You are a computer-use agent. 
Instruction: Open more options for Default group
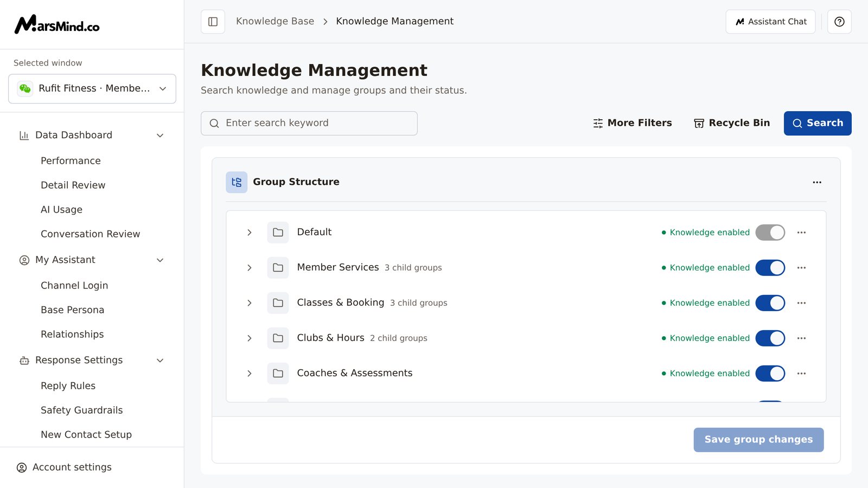pos(801,233)
